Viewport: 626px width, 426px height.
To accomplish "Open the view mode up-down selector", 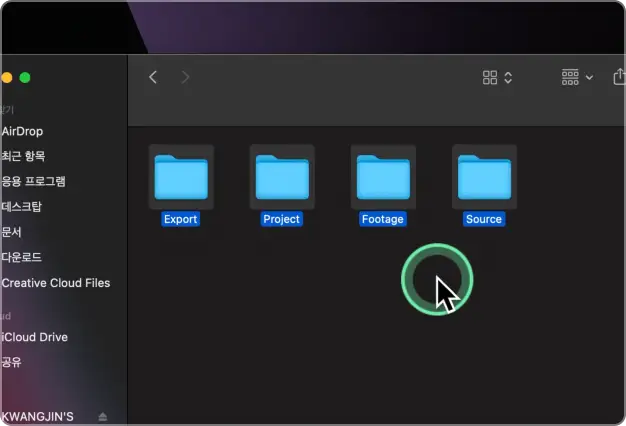I will pyautogui.click(x=508, y=77).
